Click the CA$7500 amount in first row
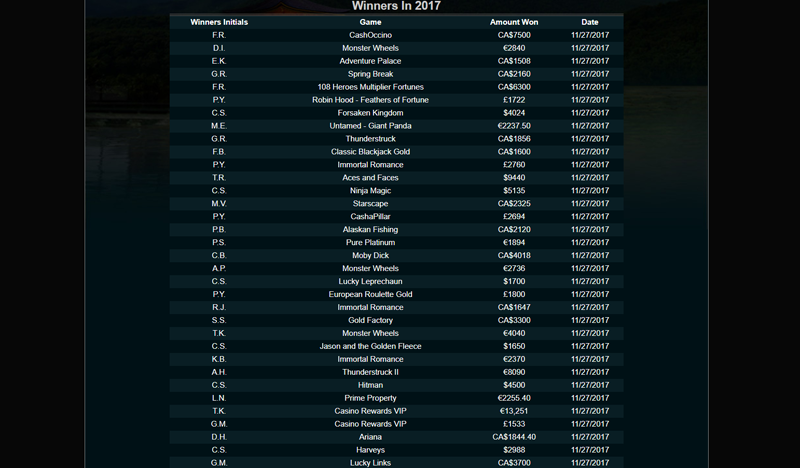This screenshot has width=800, height=468. pos(514,35)
